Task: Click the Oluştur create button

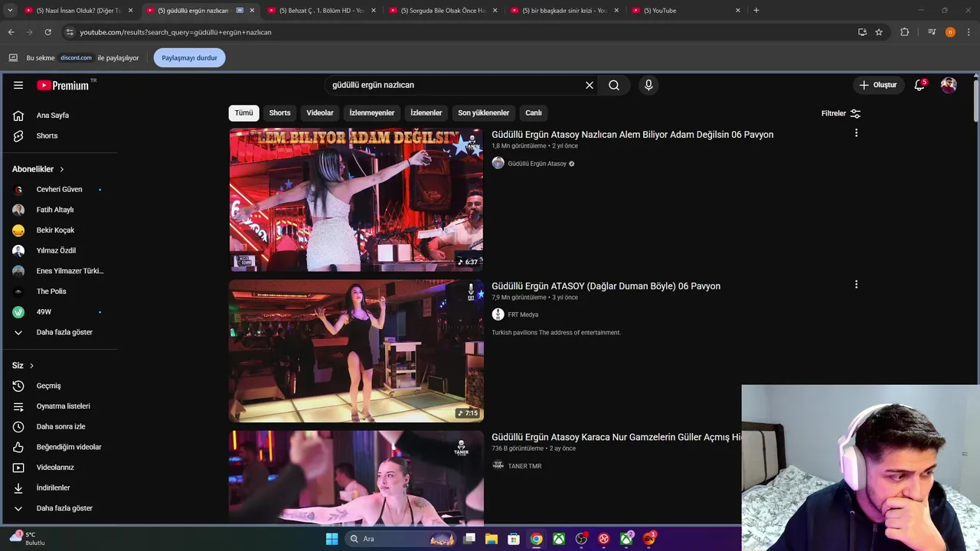Action: click(878, 85)
